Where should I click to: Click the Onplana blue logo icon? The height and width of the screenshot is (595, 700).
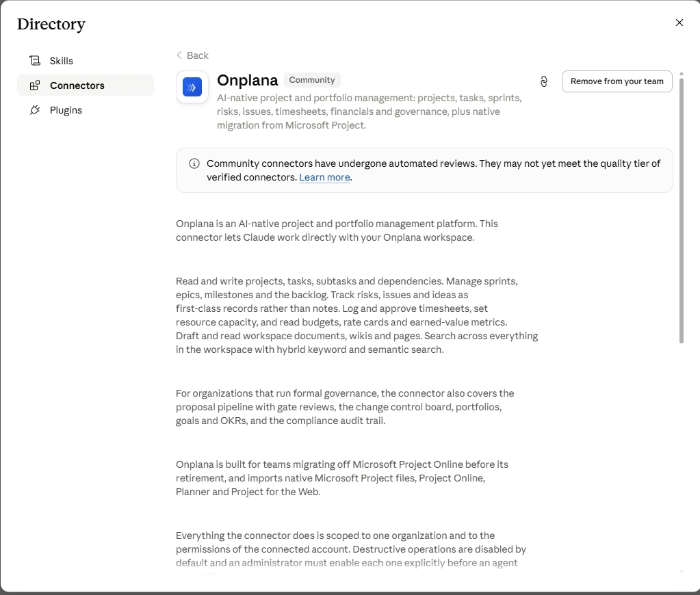192,87
